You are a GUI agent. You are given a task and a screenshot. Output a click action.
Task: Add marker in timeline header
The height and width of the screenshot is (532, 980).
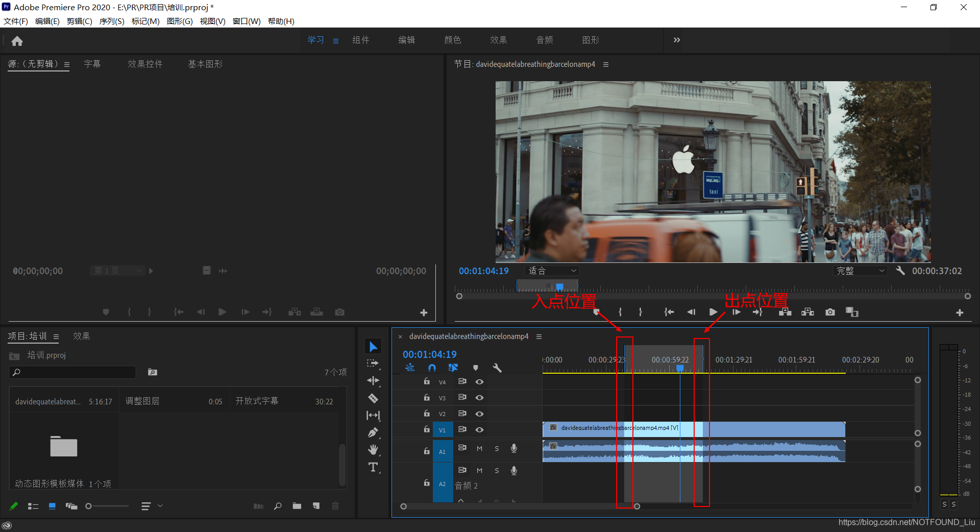476,368
